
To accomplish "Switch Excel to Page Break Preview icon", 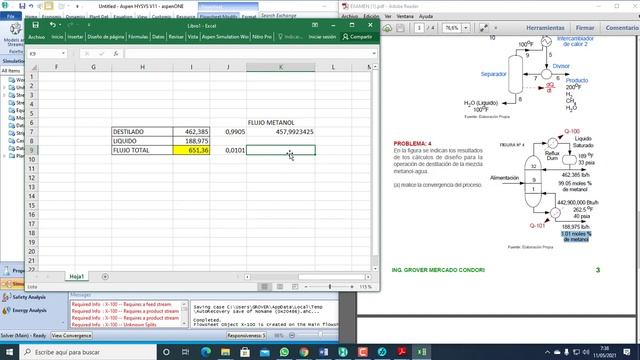I will coord(295,287).
